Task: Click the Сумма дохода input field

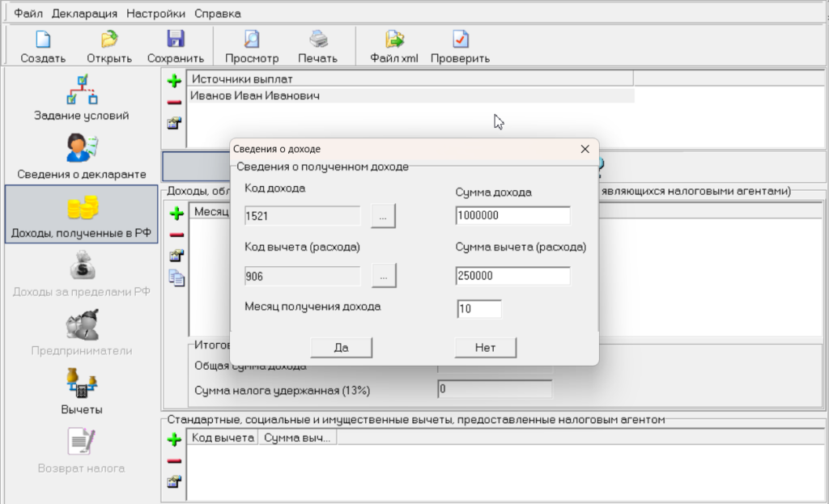Action: click(512, 216)
